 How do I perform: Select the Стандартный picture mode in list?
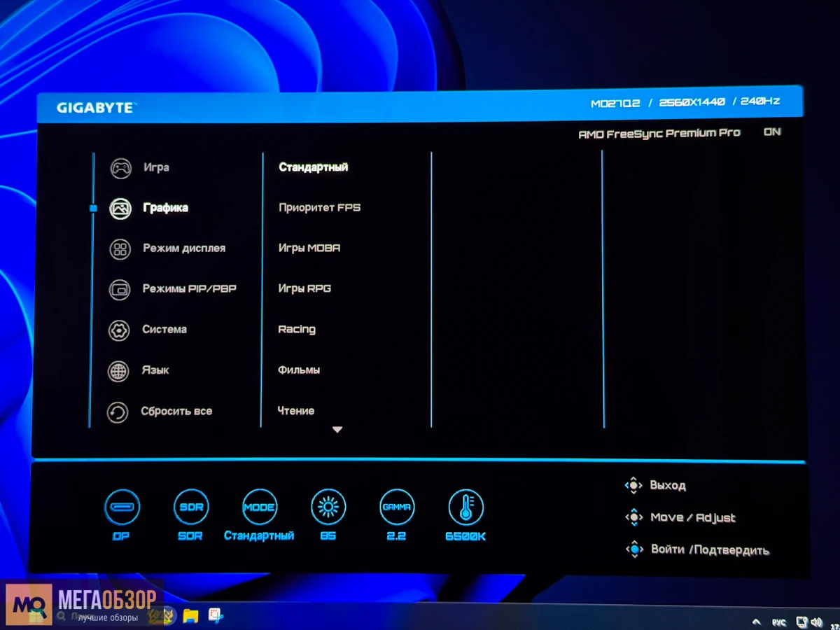pos(313,167)
